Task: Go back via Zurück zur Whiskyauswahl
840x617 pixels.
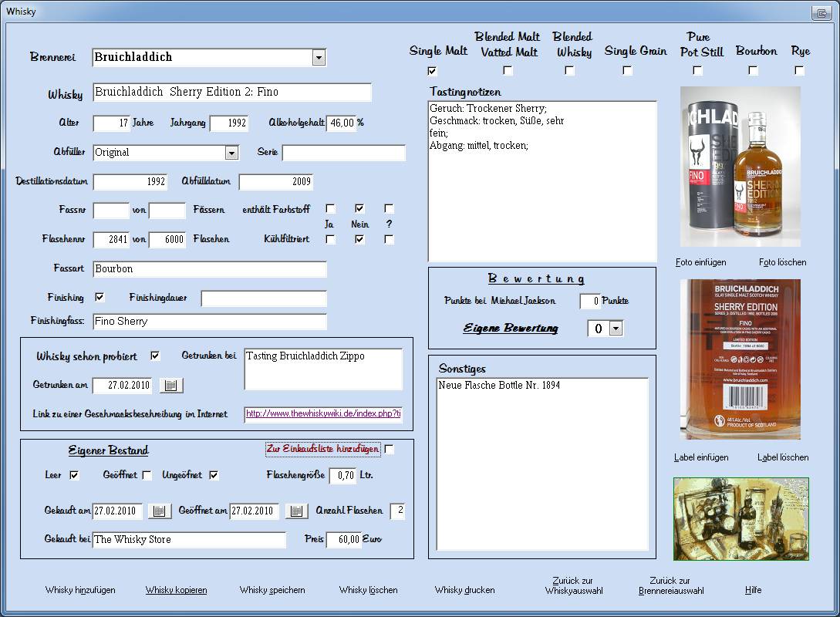Action: [574, 585]
